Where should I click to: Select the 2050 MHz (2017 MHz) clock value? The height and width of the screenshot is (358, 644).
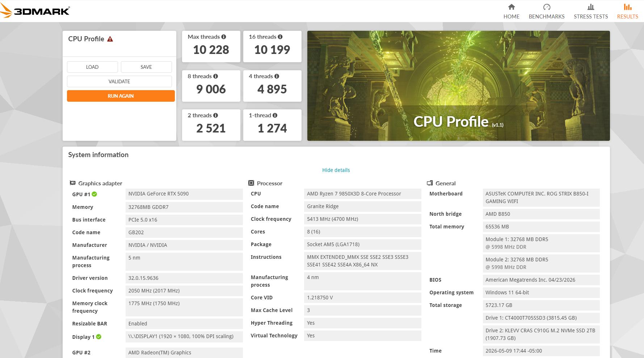pyautogui.click(x=184, y=291)
